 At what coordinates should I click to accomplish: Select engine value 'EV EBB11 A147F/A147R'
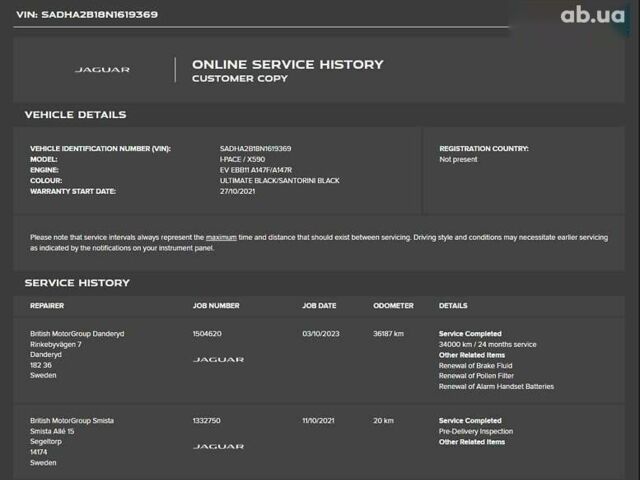pyautogui.click(x=256, y=170)
